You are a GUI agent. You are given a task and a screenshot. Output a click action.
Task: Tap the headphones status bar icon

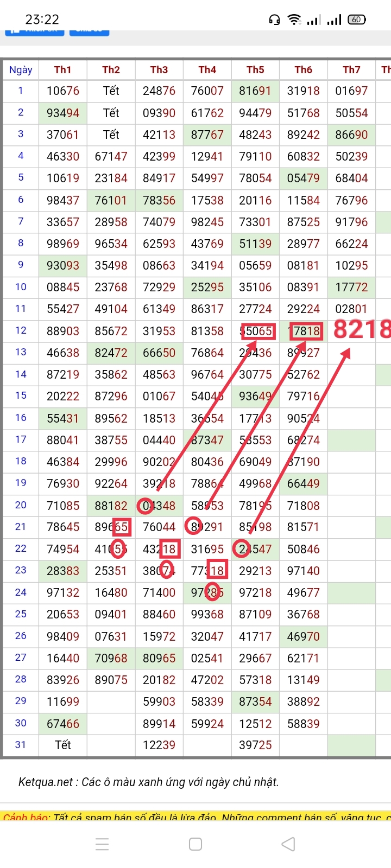pyautogui.click(x=275, y=20)
